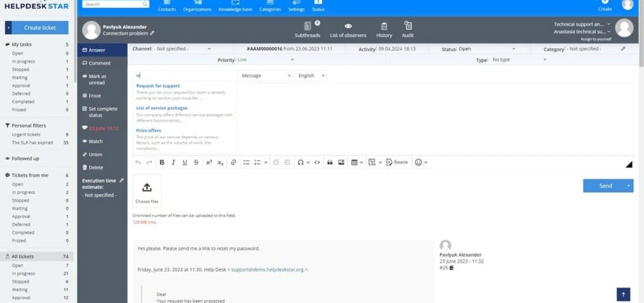Toggle strikethrough formatting

click(x=196, y=163)
